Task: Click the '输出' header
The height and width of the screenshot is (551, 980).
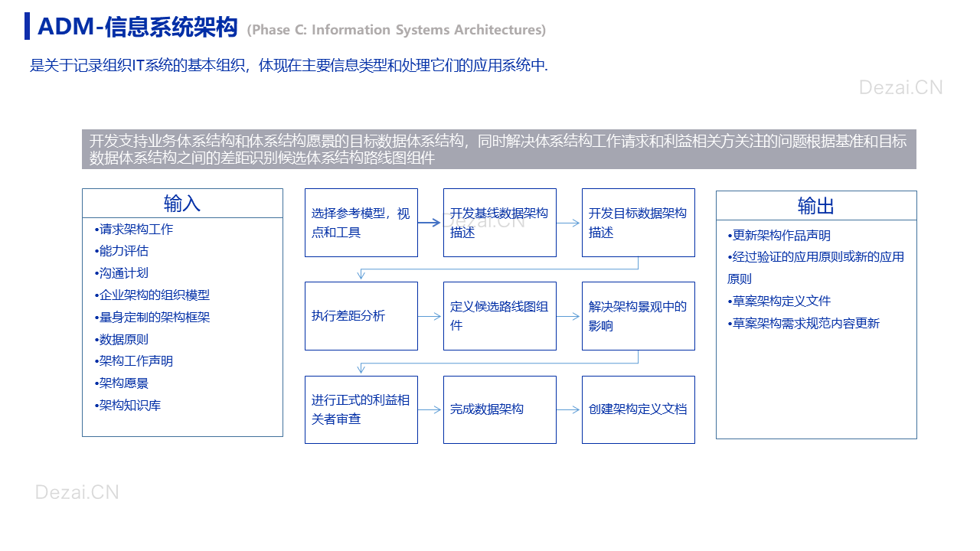Action: pyautogui.click(x=816, y=206)
